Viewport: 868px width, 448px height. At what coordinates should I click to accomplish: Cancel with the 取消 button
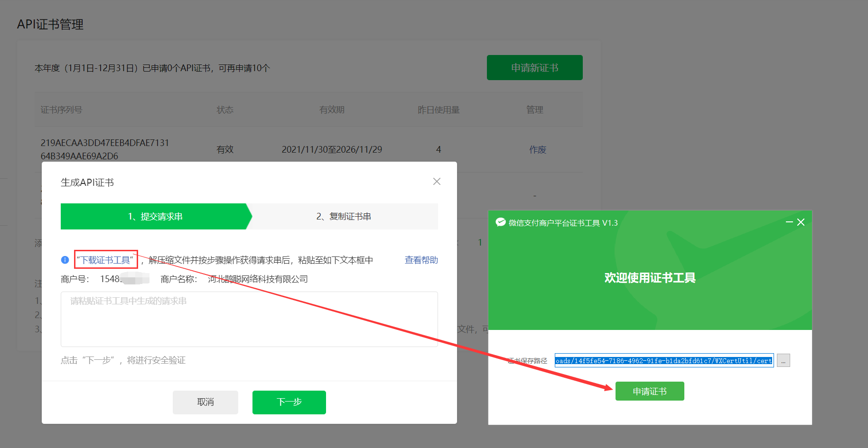coord(205,402)
